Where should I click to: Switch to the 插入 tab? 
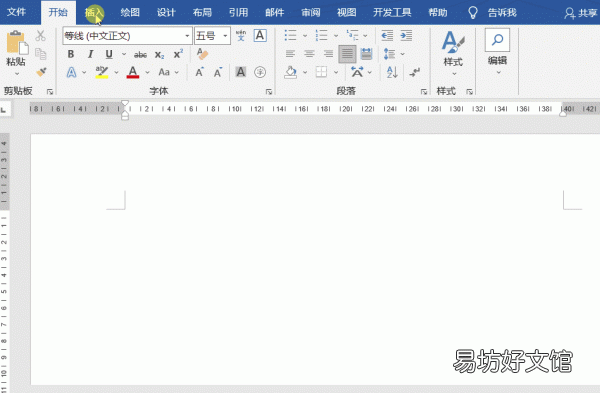coord(94,13)
